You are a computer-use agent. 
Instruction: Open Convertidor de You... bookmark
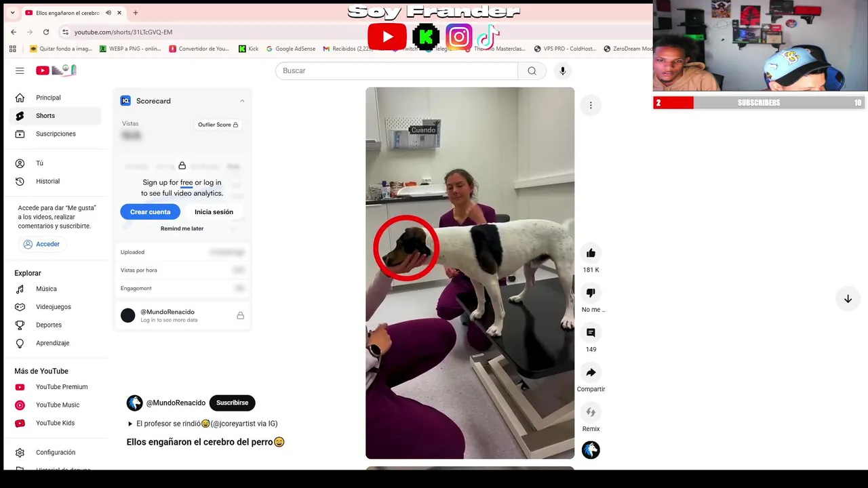199,49
